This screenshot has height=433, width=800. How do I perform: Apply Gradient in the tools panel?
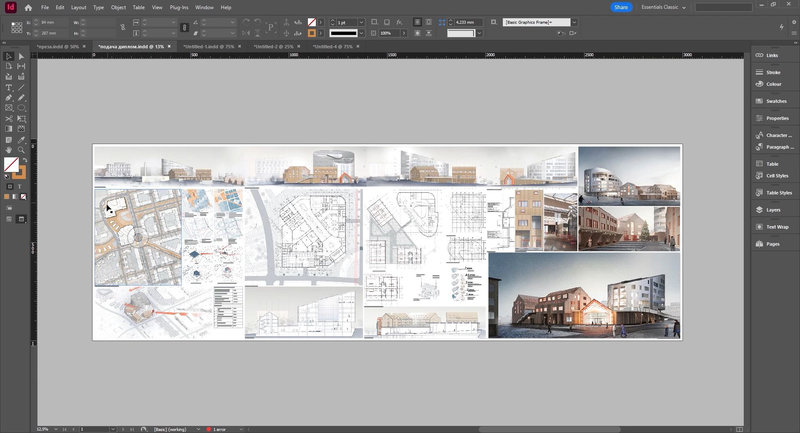pyautogui.click(x=15, y=197)
